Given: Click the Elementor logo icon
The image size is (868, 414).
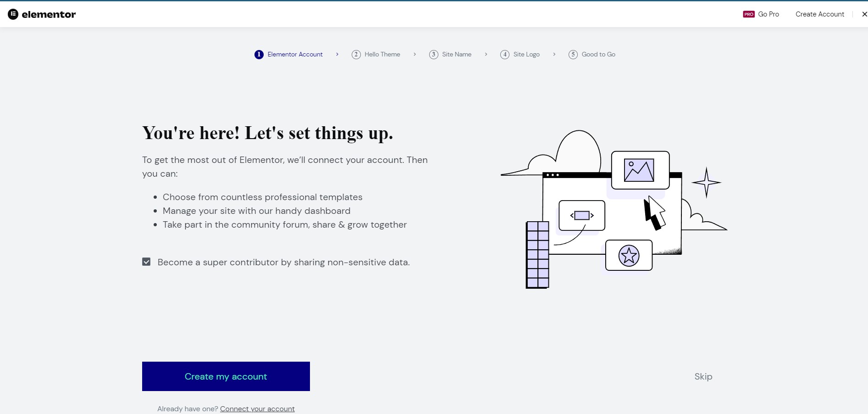Looking at the screenshot, I should click(13, 14).
